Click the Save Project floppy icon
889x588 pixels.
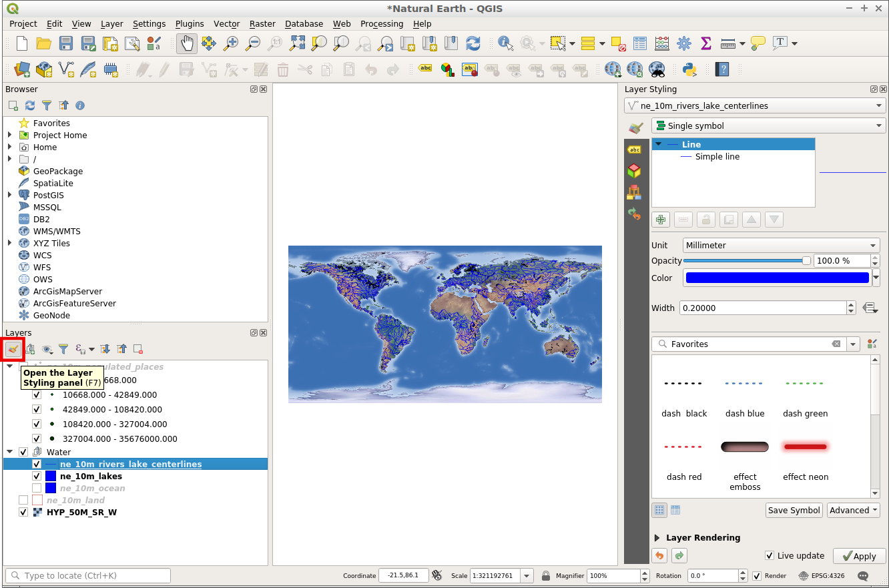(65, 44)
